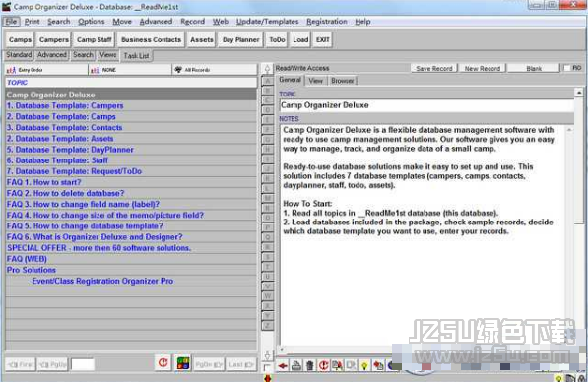Open the All Records filter selector
Screen dimensions: 588x382
coord(215,70)
